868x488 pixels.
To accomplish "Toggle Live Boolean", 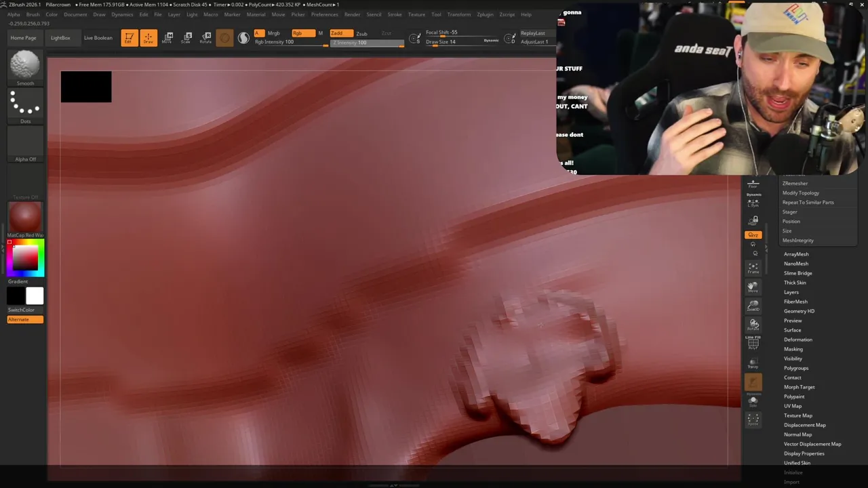I will coord(98,38).
